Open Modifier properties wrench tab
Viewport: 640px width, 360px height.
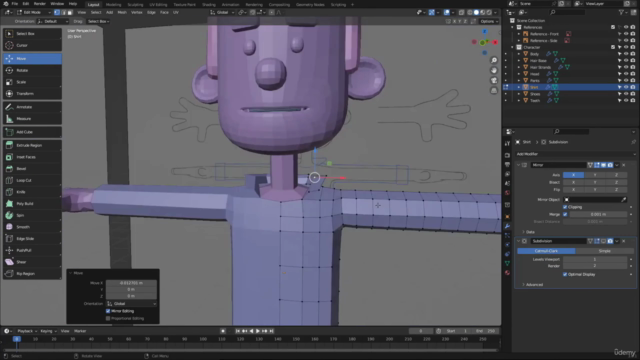(507, 226)
